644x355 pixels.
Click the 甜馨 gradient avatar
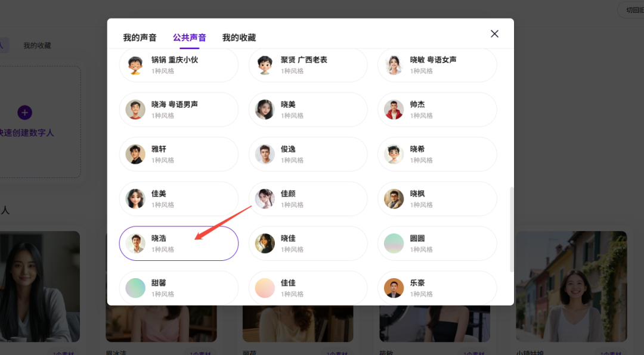[x=135, y=288]
